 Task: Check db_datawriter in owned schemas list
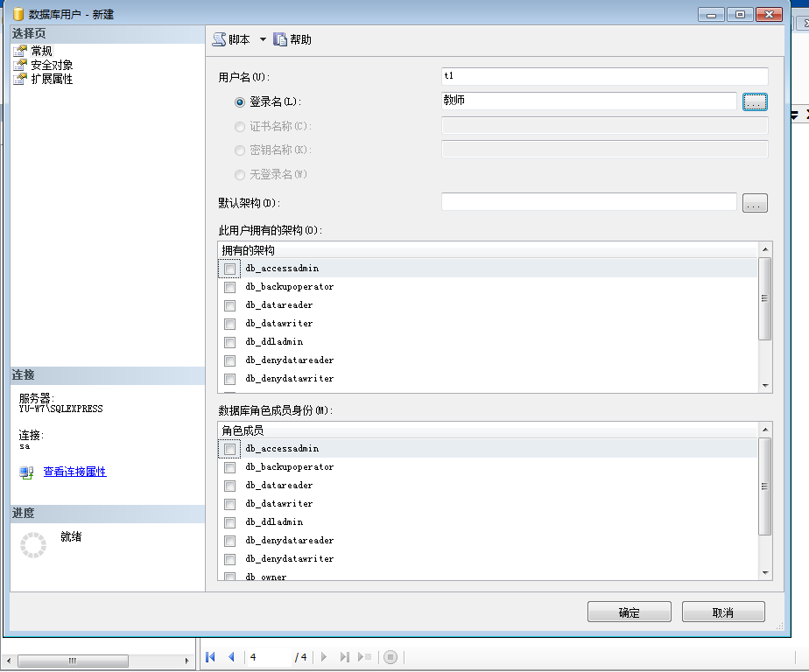point(229,324)
